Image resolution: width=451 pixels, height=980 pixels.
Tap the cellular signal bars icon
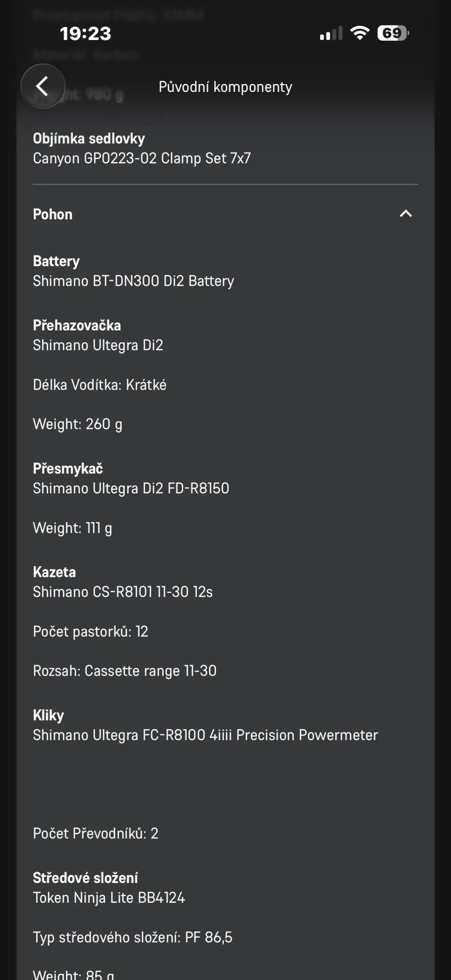click(x=331, y=34)
